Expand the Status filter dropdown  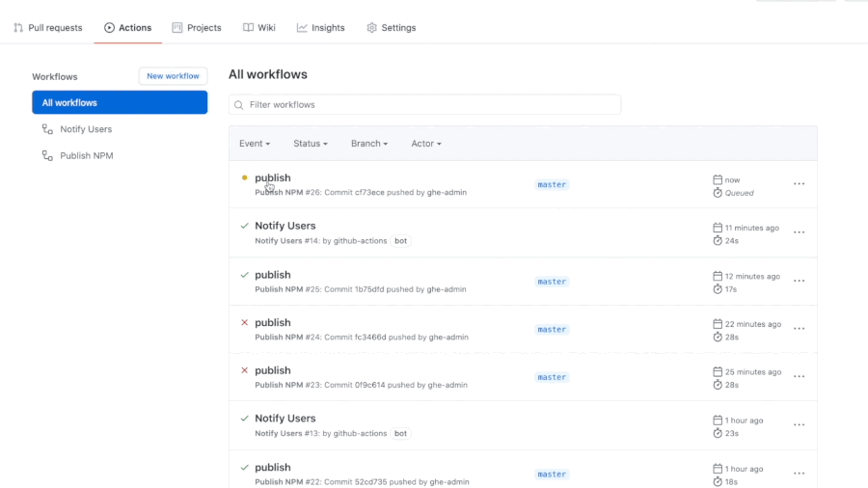pos(311,144)
